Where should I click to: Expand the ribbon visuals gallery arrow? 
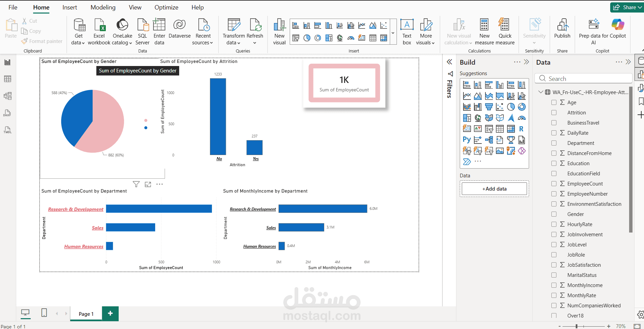(393, 33)
